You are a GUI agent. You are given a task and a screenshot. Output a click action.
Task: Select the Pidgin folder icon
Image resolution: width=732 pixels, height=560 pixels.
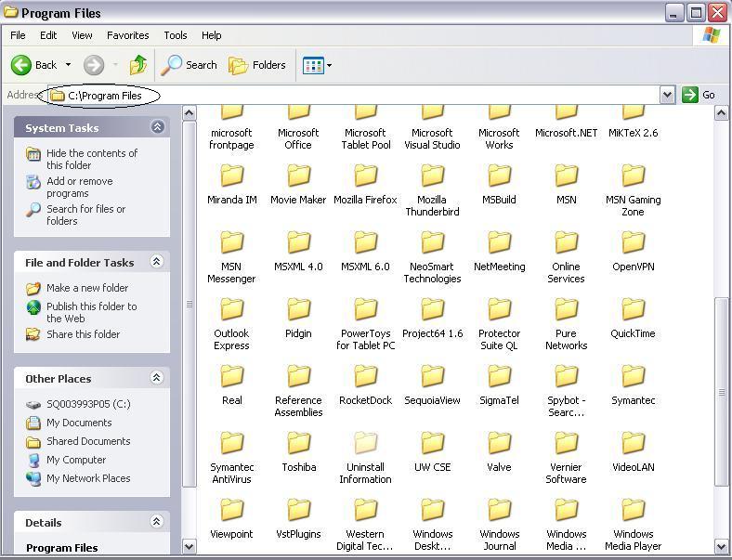pyautogui.click(x=298, y=310)
